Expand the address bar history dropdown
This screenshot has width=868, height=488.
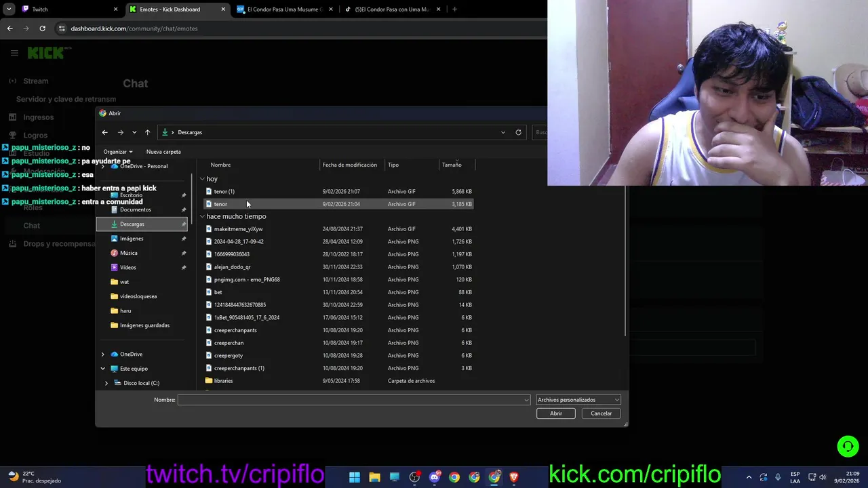click(502, 132)
